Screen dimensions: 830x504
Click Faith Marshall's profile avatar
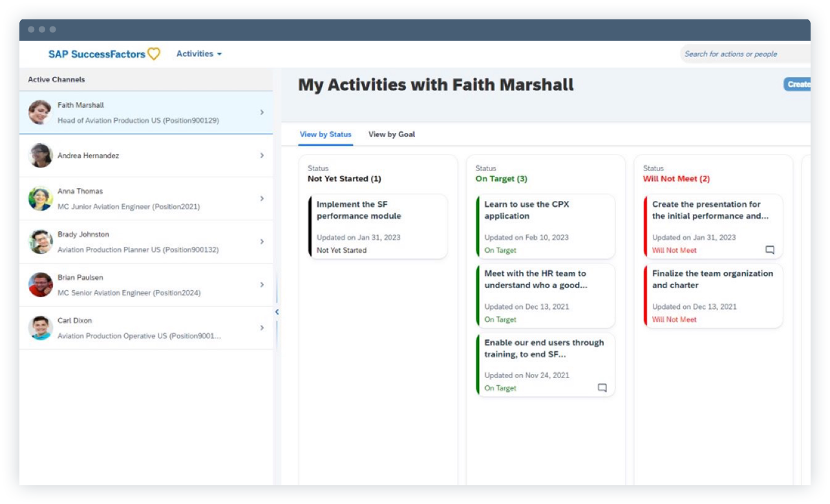pos(38,111)
